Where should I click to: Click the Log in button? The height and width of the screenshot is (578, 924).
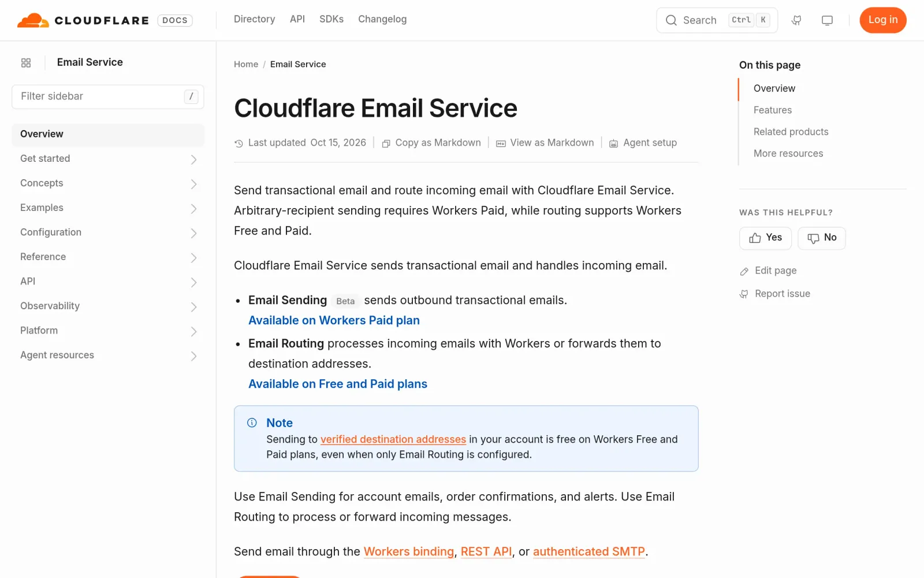(883, 20)
